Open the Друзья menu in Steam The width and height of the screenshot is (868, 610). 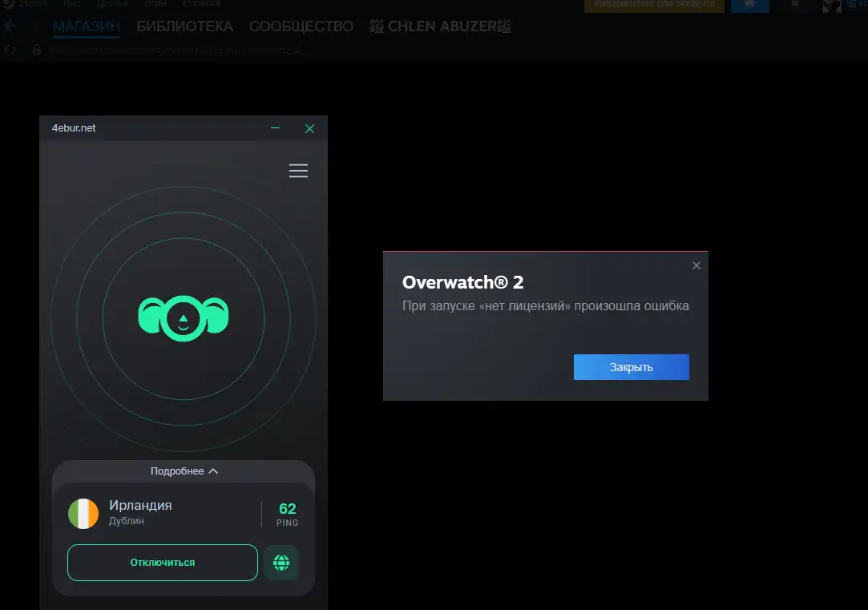click(x=112, y=3)
